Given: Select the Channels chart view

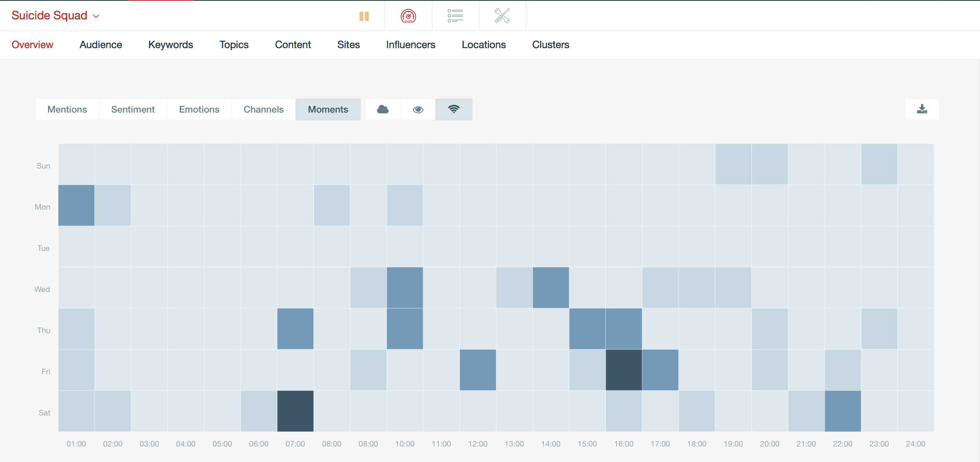Looking at the screenshot, I should pyautogui.click(x=264, y=109).
